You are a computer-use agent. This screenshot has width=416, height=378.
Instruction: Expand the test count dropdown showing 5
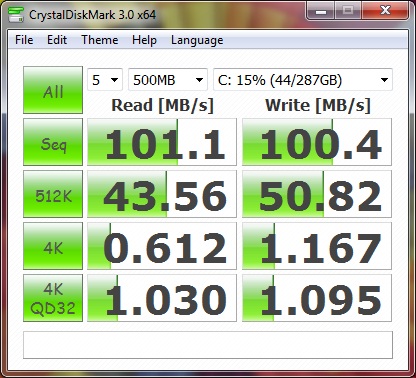click(105, 80)
